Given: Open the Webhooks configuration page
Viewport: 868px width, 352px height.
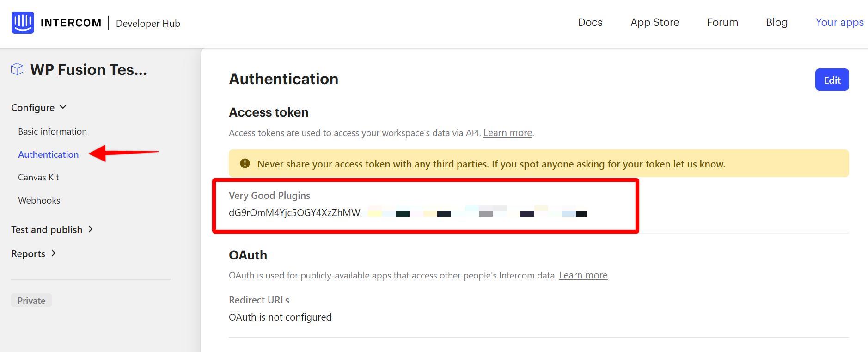Looking at the screenshot, I should coord(39,200).
